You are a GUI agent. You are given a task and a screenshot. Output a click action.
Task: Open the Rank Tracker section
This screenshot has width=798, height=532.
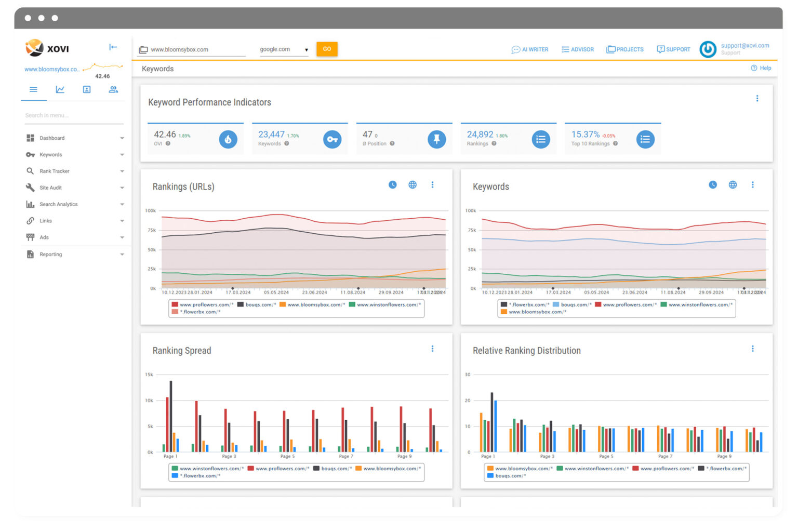55,171
